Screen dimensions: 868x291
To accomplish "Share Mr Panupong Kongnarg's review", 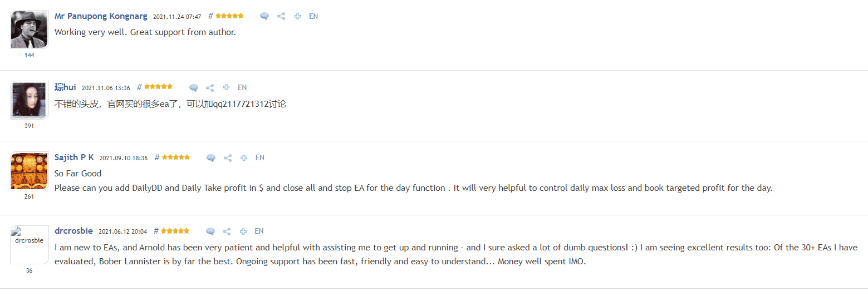I will pyautogui.click(x=281, y=17).
